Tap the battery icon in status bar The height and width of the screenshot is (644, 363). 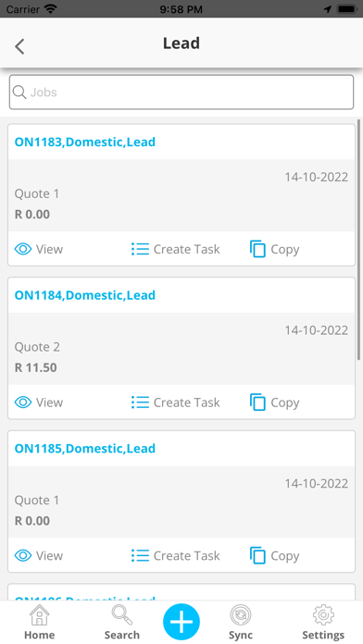pos(346,8)
